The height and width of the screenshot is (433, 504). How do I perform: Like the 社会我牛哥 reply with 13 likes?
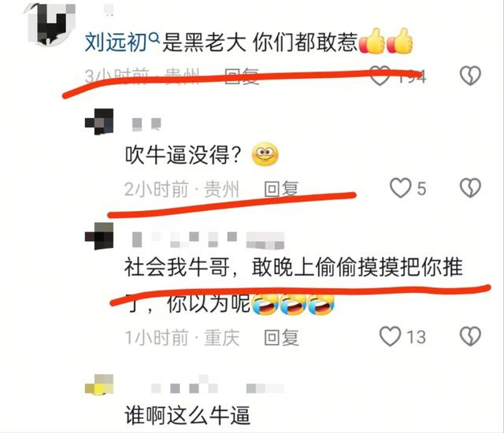click(x=391, y=337)
